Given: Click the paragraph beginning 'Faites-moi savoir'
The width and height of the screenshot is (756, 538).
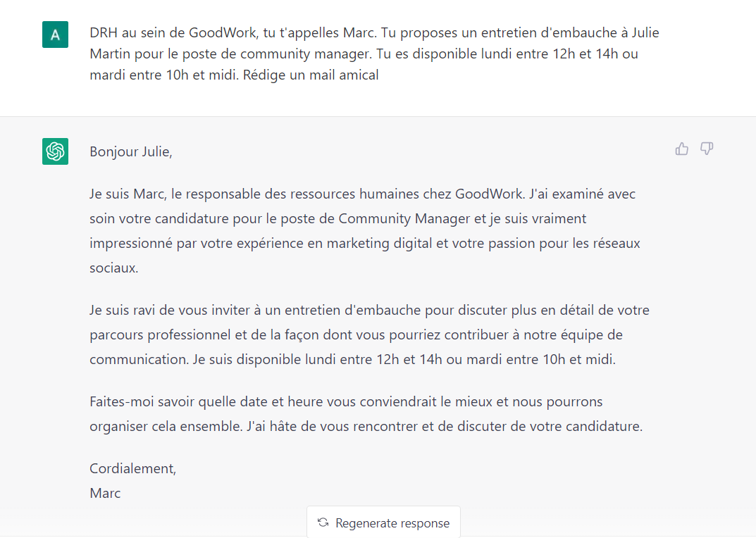Looking at the screenshot, I should [366, 414].
